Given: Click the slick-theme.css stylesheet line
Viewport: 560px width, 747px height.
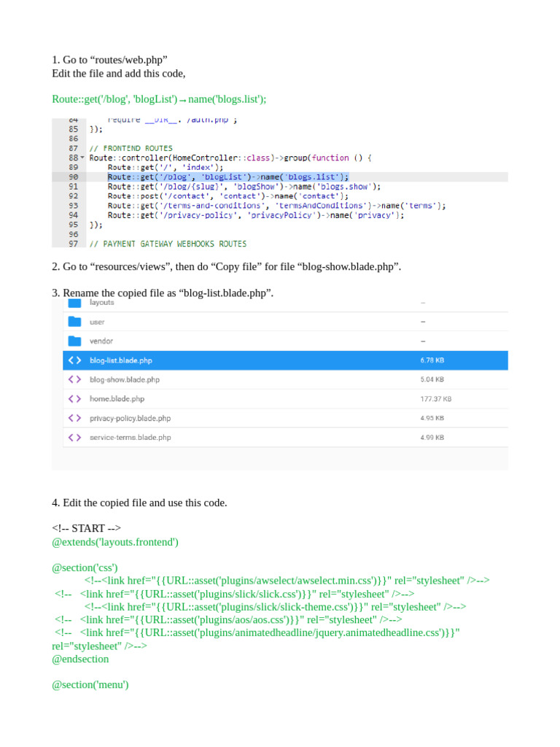Looking at the screenshot, I should 275,607.
